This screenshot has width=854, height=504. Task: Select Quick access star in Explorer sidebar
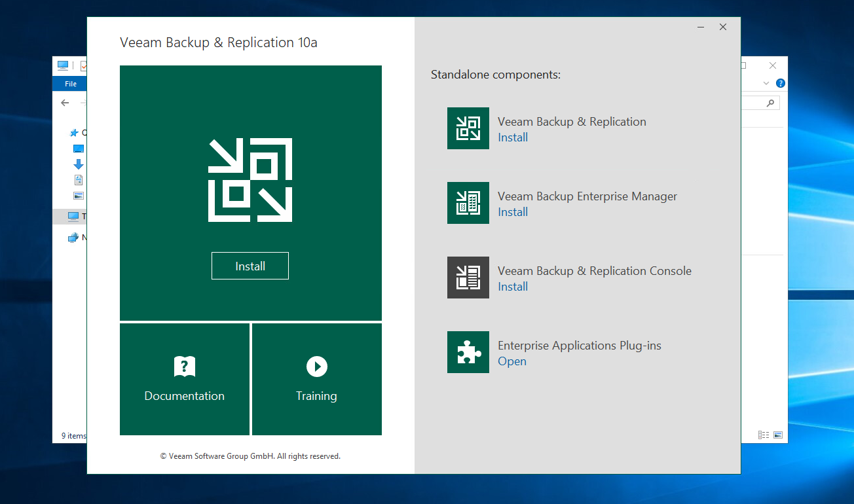pyautogui.click(x=74, y=133)
